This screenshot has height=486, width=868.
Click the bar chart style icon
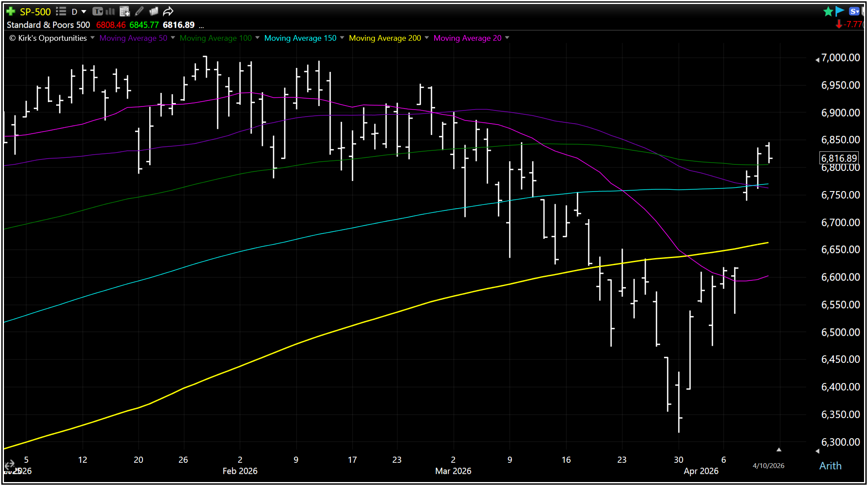pos(110,11)
